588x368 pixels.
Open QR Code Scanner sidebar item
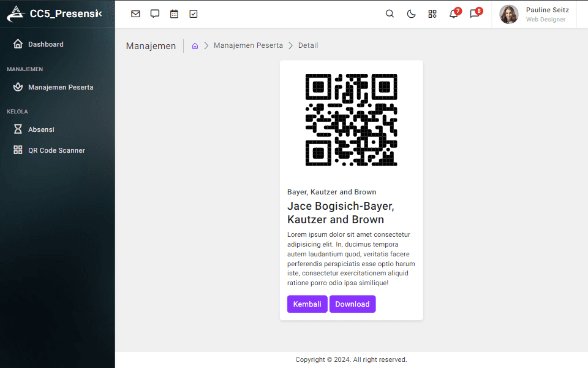[58, 150]
